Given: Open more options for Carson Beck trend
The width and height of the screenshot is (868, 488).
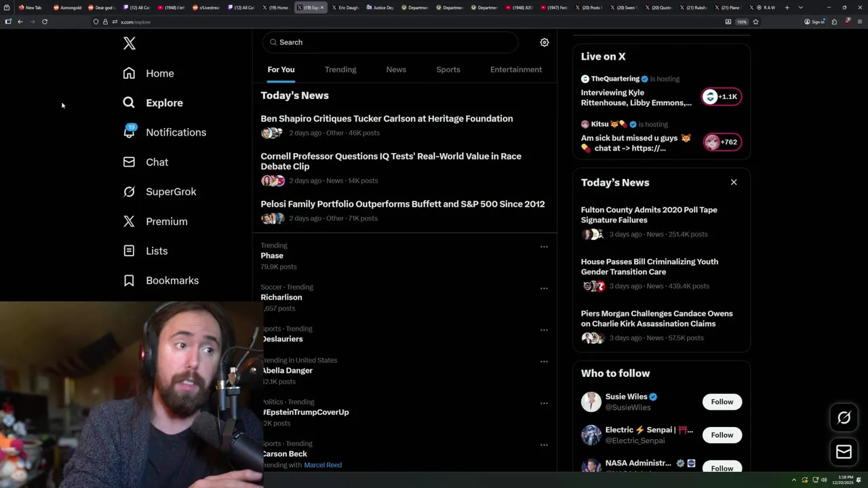Looking at the screenshot, I should click(544, 445).
